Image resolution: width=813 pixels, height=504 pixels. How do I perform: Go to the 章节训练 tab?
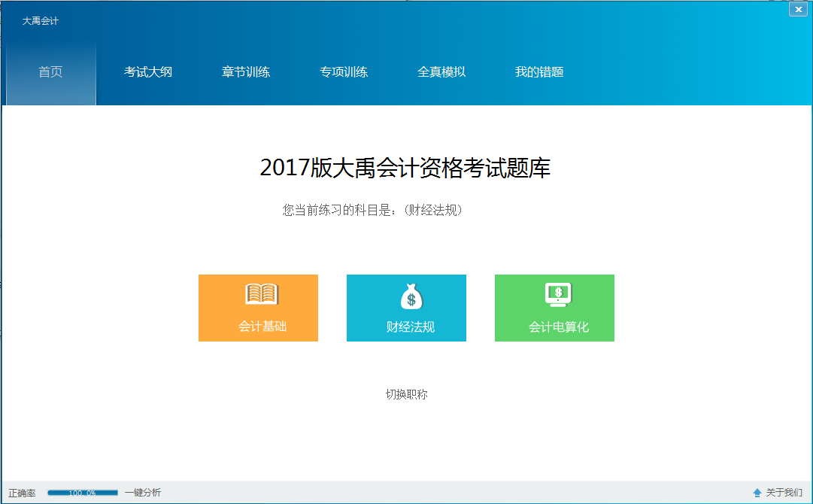[246, 72]
